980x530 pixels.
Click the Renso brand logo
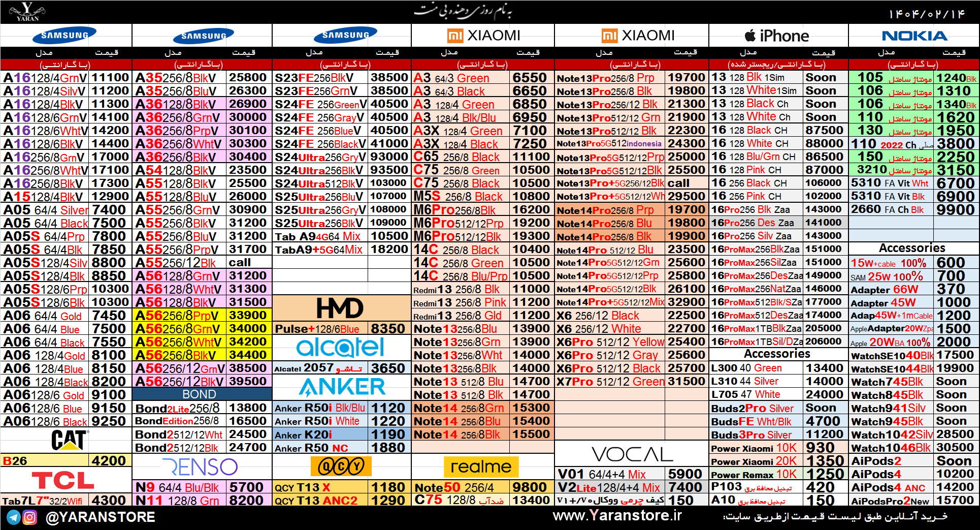[200, 466]
